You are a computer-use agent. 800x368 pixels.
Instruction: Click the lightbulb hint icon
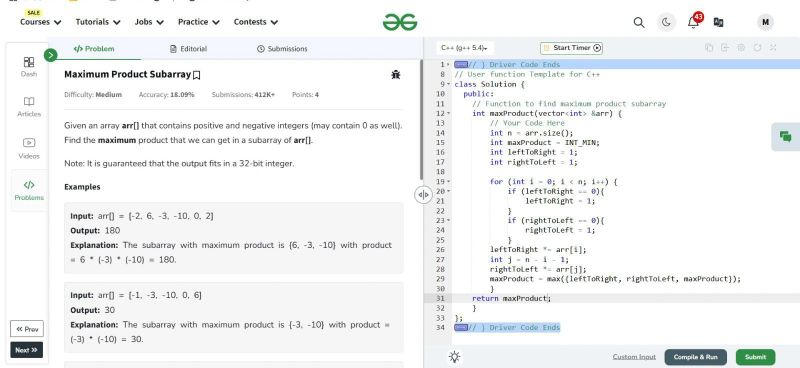[455, 357]
